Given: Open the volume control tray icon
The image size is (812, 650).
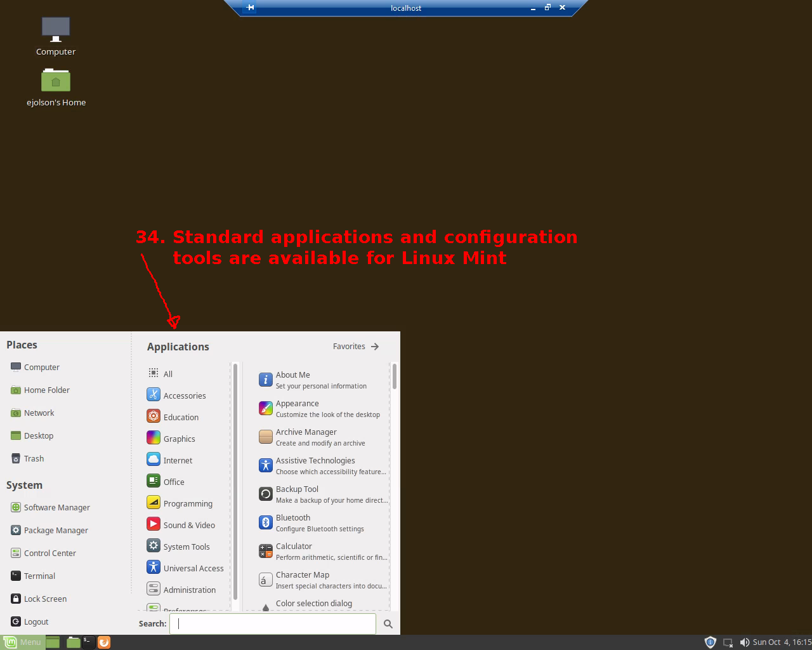Looking at the screenshot, I should [745, 642].
